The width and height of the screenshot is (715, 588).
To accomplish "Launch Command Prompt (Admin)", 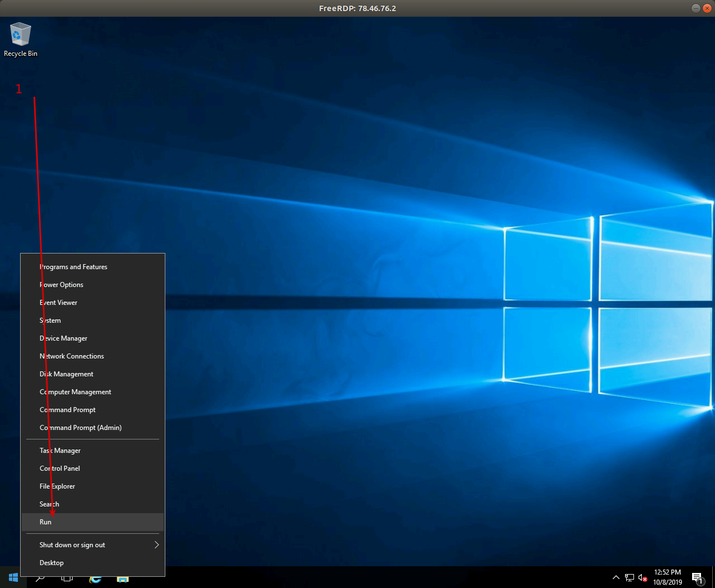I will [93, 428].
